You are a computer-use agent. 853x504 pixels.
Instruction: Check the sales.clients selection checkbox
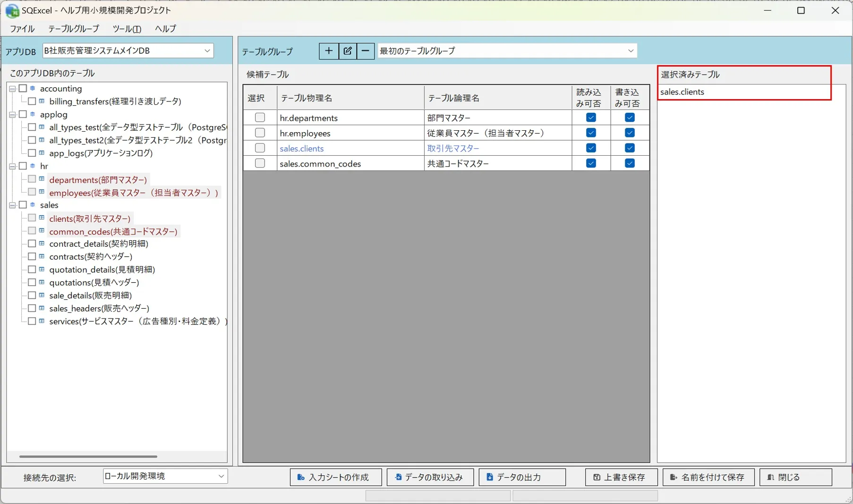point(260,148)
